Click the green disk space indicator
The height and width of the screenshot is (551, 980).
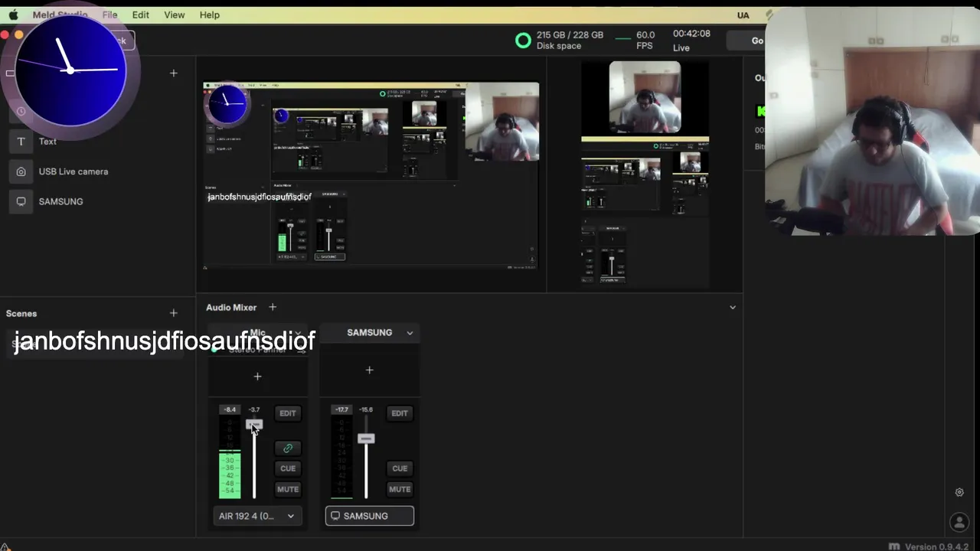click(523, 41)
